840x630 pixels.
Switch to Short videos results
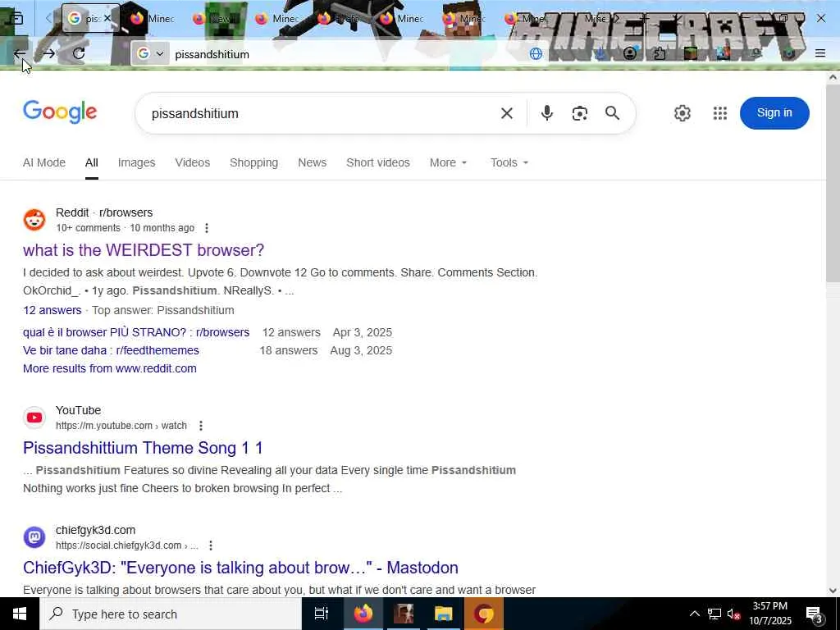point(377,162)
